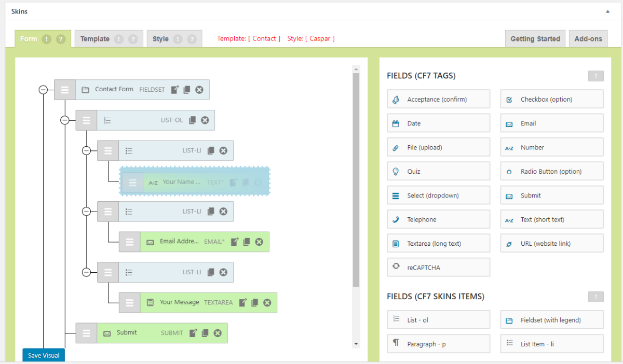Add a Checkbox (option) field

tap(551, 99)
